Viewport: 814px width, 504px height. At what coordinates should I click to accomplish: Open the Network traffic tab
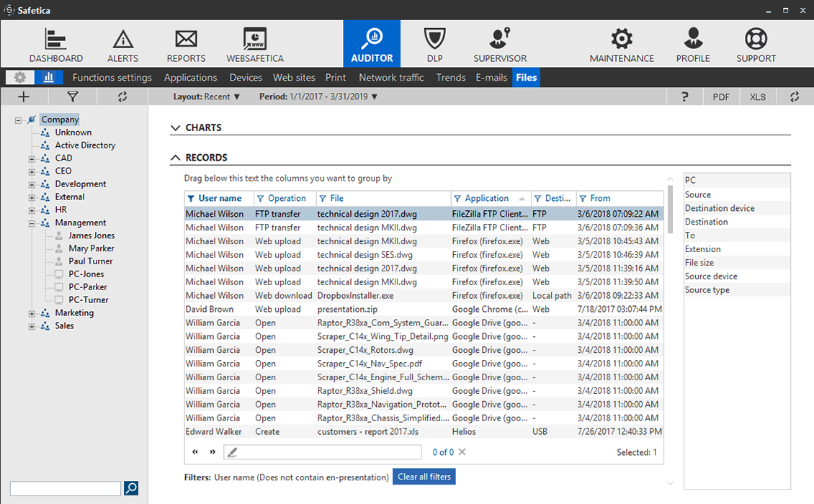391,77
